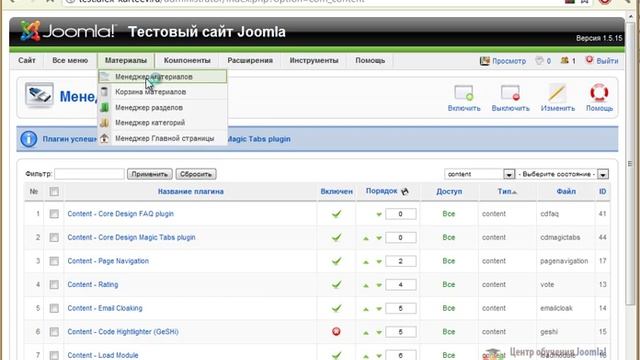Toggle enabled checkmark for Page Navigation
This screenshot has height=360, width=640.
pos(336,261)
